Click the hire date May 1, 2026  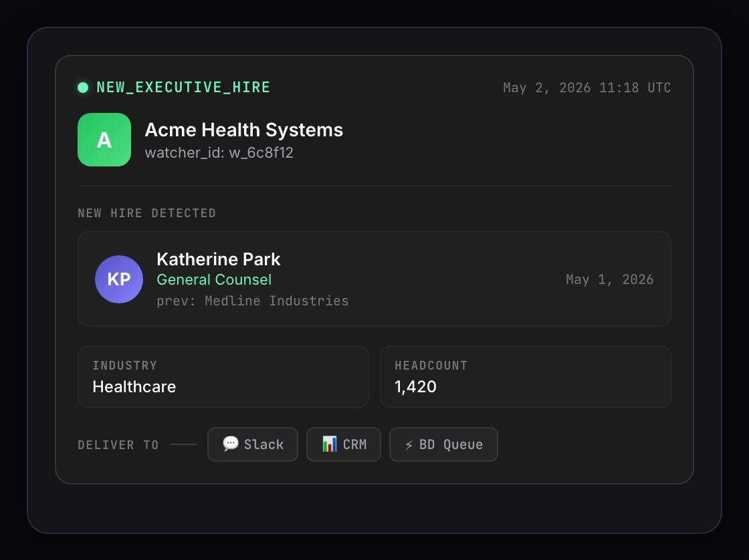[609, 280]
